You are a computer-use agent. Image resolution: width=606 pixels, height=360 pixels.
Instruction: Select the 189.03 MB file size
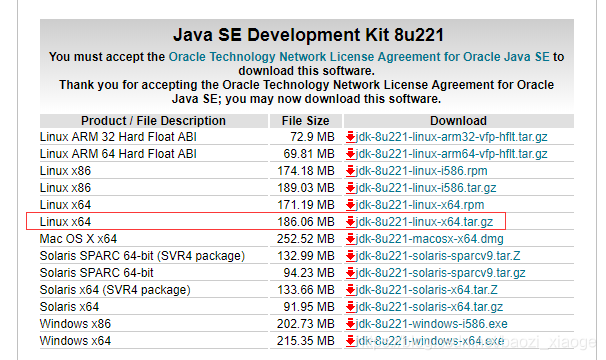306,188
